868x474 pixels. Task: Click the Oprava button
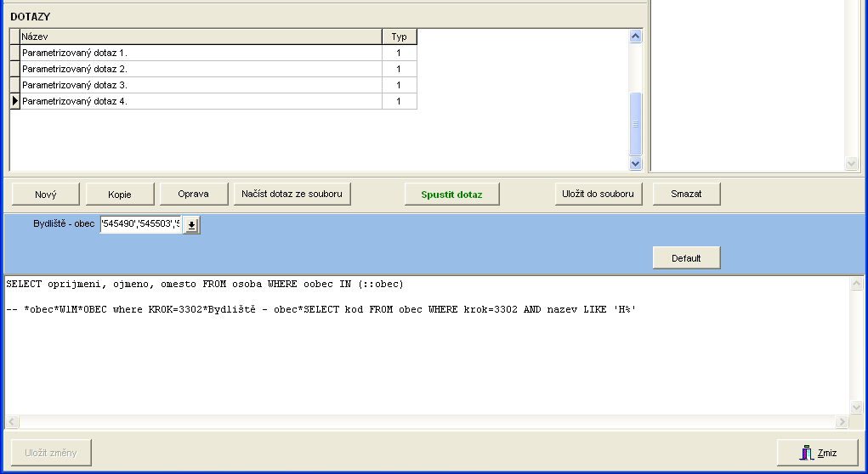click(x=194, y=194)
